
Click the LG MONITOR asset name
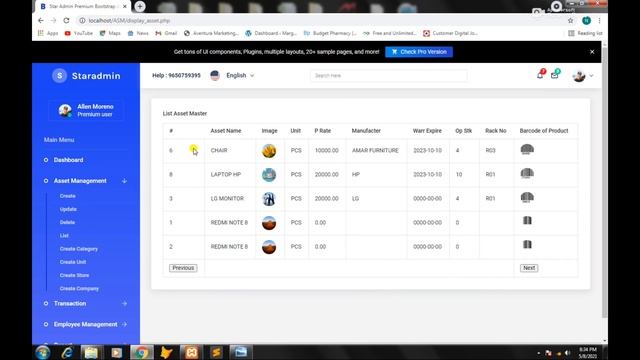pos(227,199)
